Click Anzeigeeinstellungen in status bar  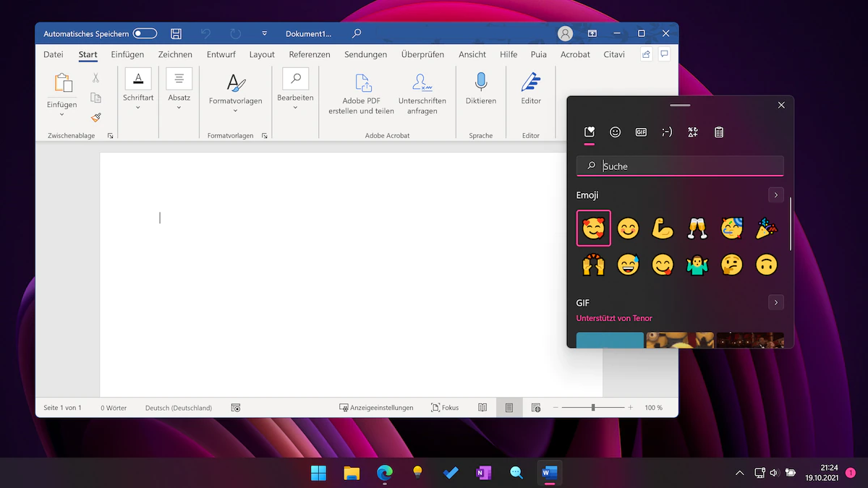pos(376,408)
